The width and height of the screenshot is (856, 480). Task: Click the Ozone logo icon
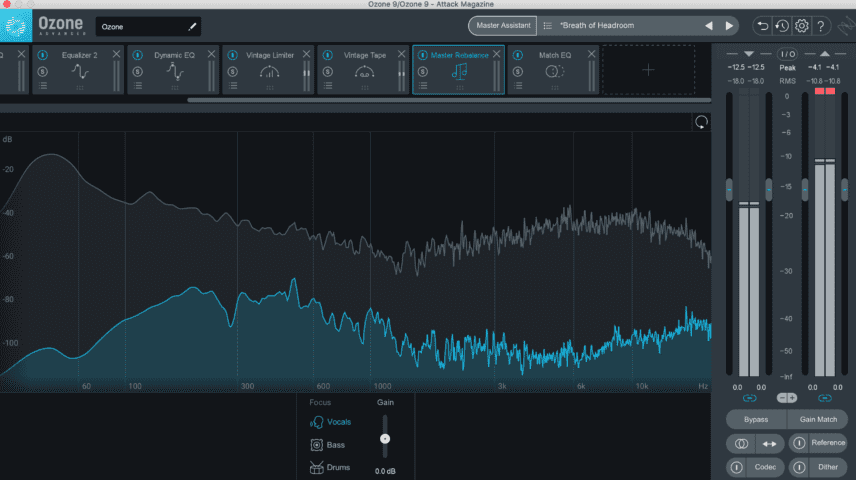tap(16, 26)
